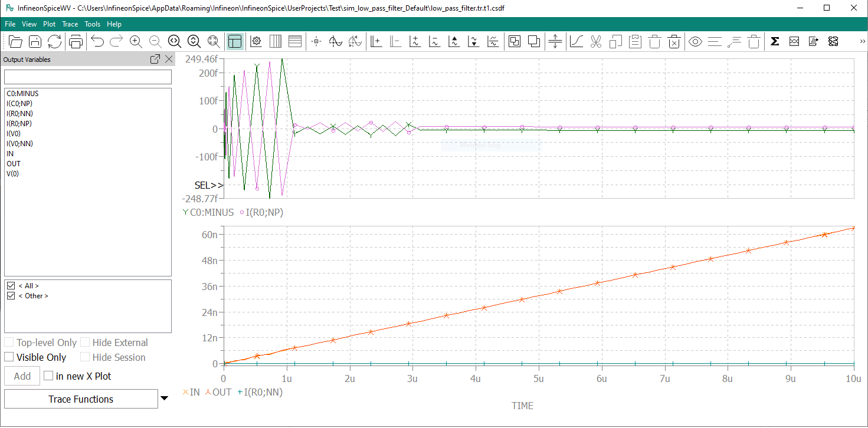Image resolution: width=868 pixels, height=428 pixels.
Task: Uncheck the '< All >' filter checkbox
Action: point(11,286)
